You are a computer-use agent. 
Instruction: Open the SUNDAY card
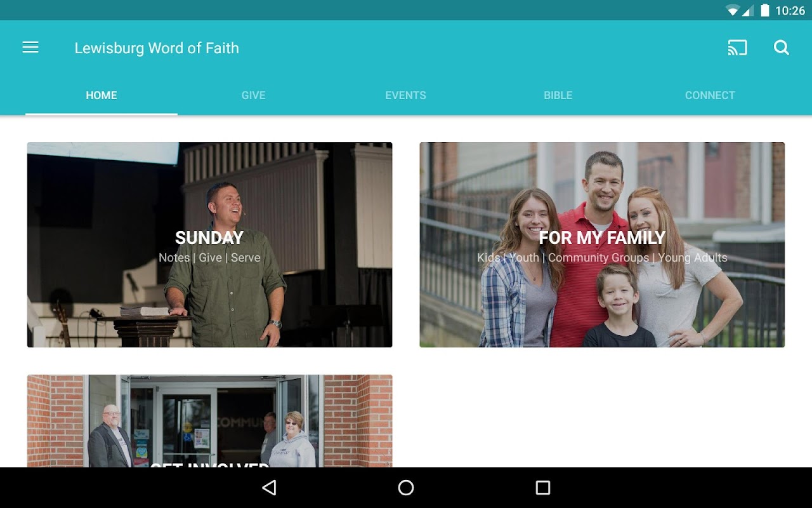click(209, 244)
